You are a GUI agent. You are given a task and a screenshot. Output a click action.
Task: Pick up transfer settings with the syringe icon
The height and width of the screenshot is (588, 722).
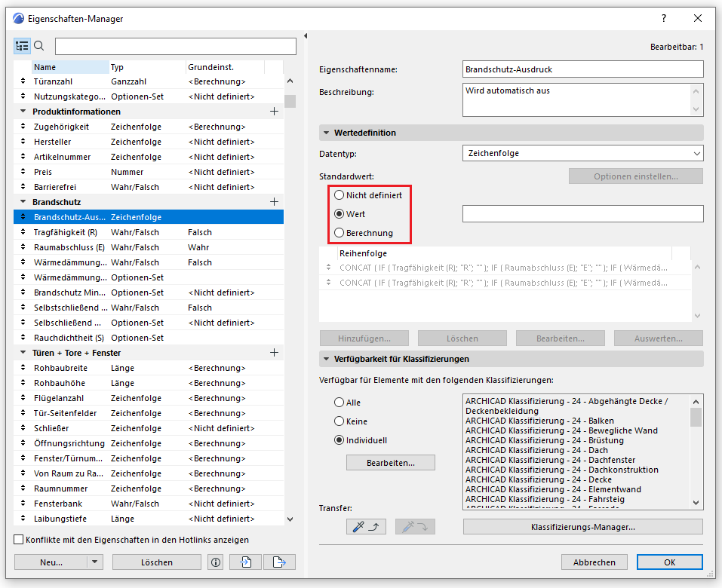coord(365,526)
